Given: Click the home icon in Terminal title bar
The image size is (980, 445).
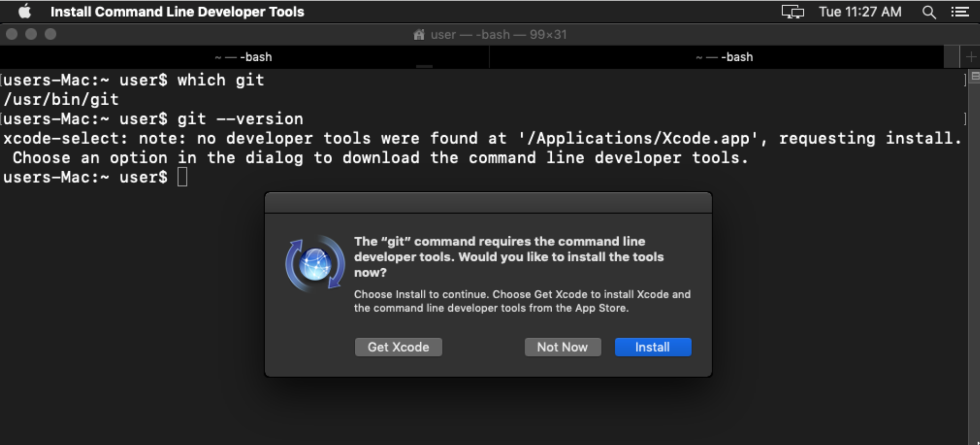Looking at the screenshot, I should (x=418, y=34).
